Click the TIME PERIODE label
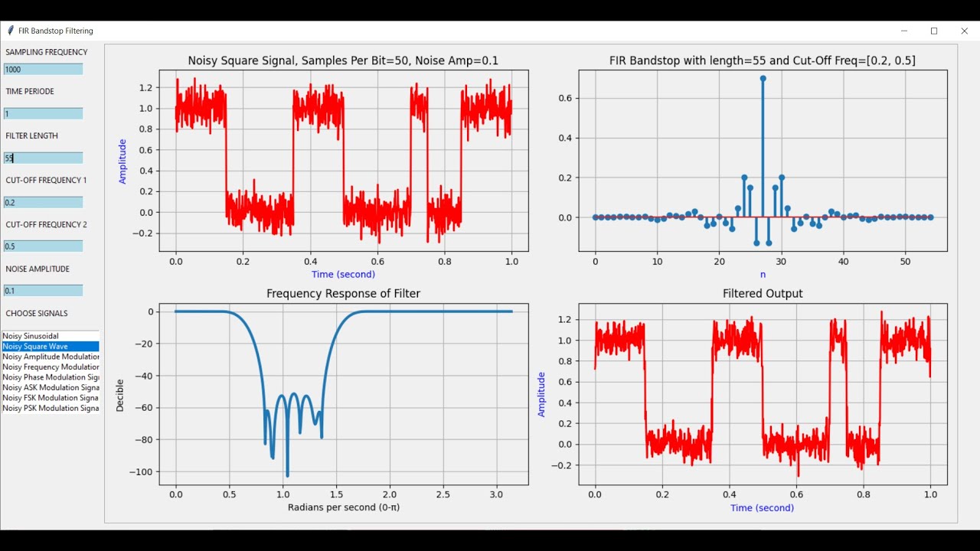980x551 pixels. pyautogui.click(x=30, y=91)
